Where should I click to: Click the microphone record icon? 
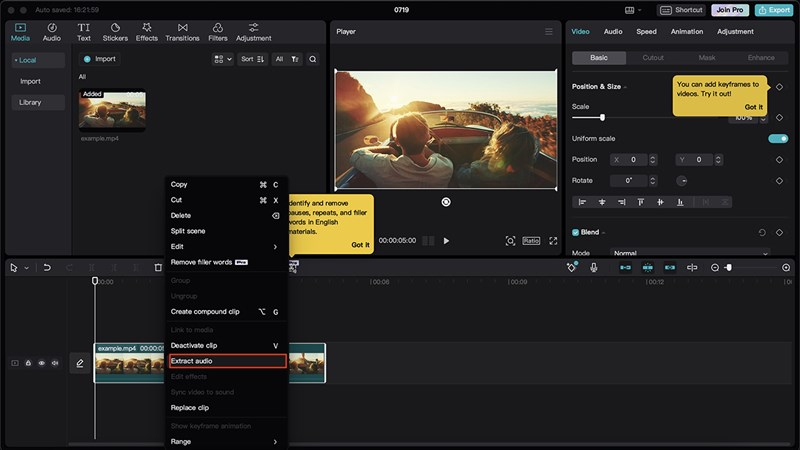(594, 267)
